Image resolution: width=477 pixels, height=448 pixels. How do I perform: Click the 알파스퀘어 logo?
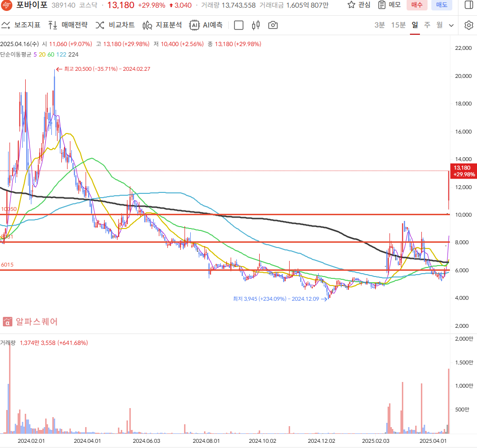tap(30, 322)
